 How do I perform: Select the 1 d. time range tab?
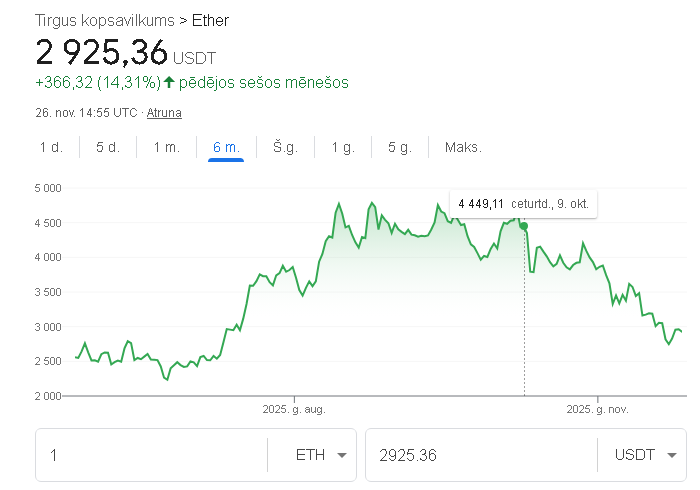[x=51, y=147]
